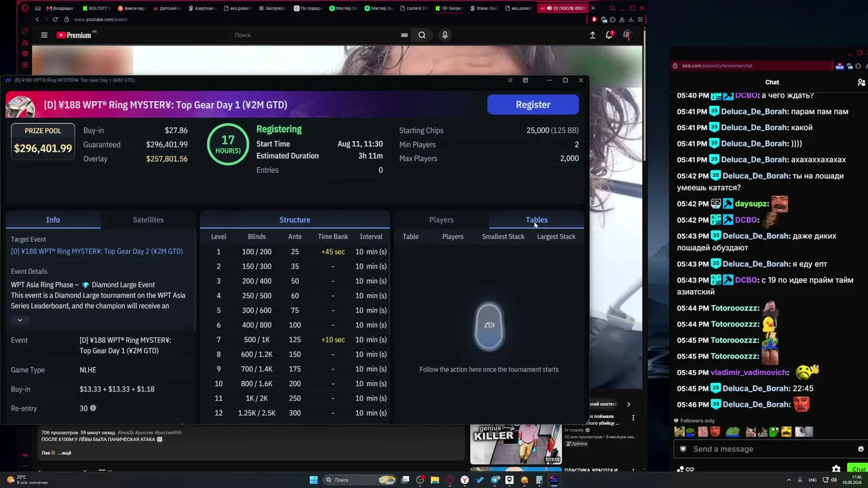
Task: Open the Info tab in tournament lobby
Action: (53, 220)
